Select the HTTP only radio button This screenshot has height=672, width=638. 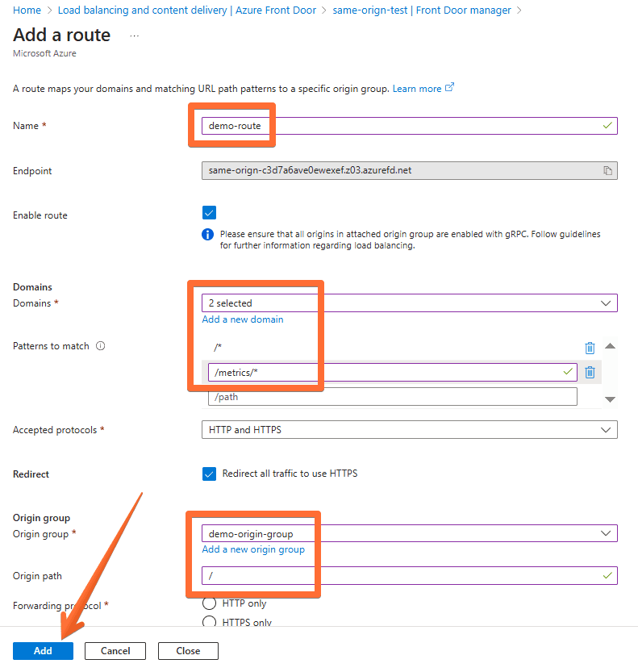point(209,603)
